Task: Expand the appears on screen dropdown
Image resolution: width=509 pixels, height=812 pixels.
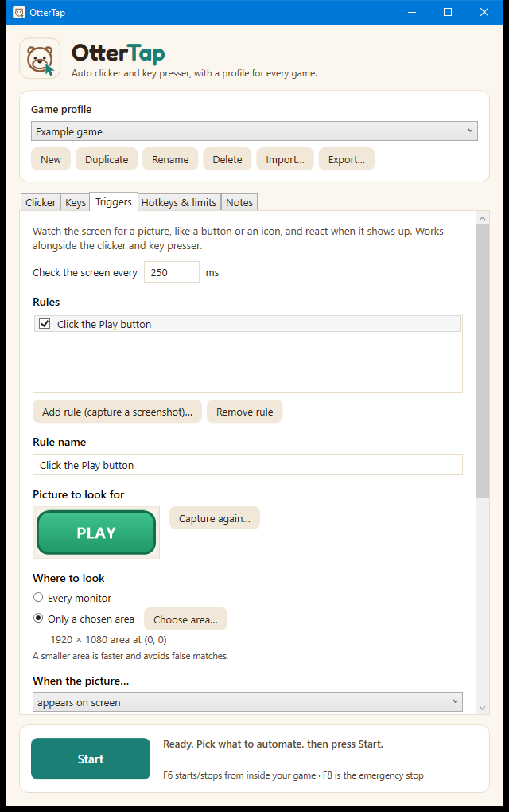Action: [247, 701]
